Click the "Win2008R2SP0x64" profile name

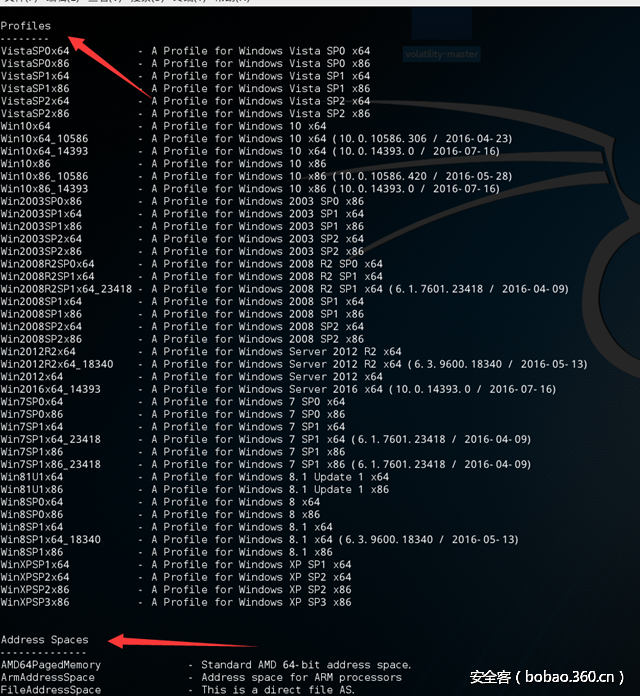pyautogui.click(x=47, y=264)
